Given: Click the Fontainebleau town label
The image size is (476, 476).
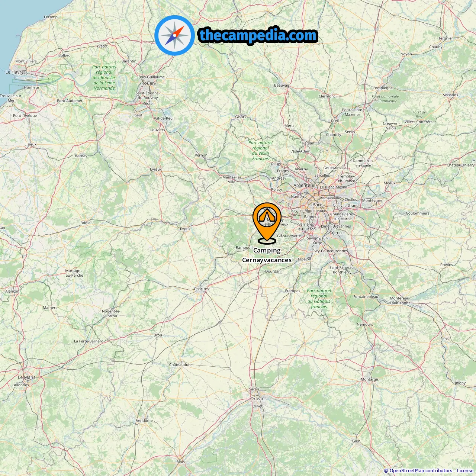Looking at the screenshot, I should click(366, 296).
